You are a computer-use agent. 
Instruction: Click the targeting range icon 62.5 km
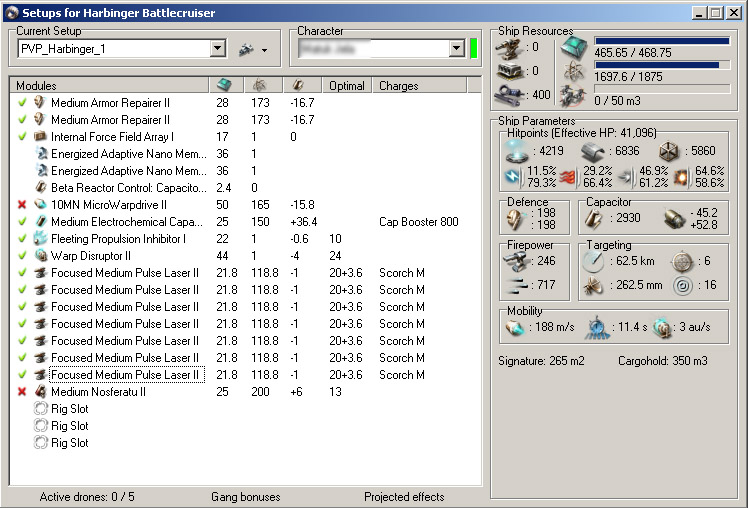tap(593, 261)
